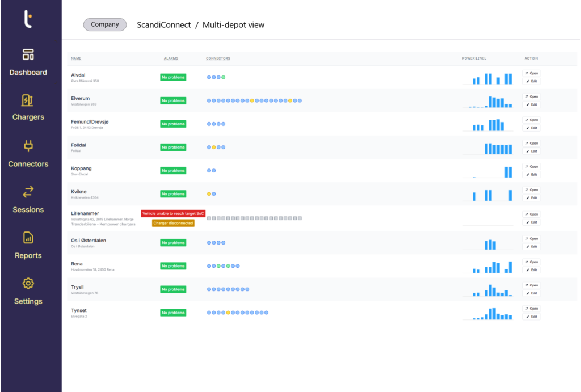The width and height of the screenshot is (581, 392).
Task: Edit the Tynset depot
Action: (531, 317)
